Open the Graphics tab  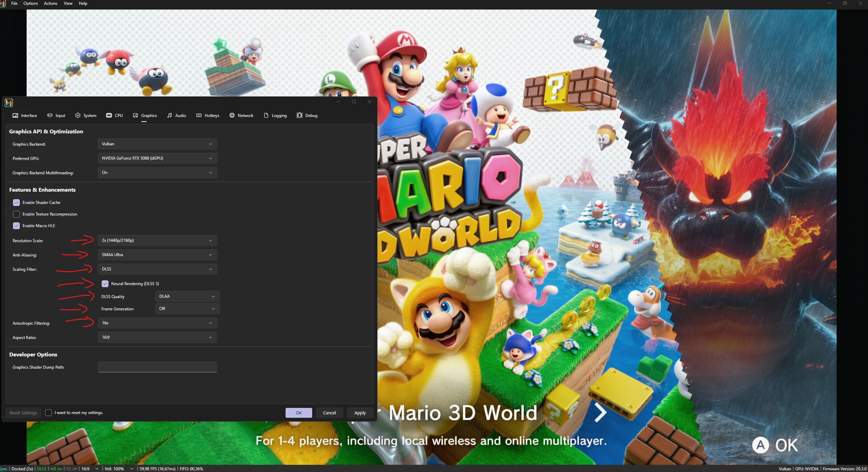[145, 116]
